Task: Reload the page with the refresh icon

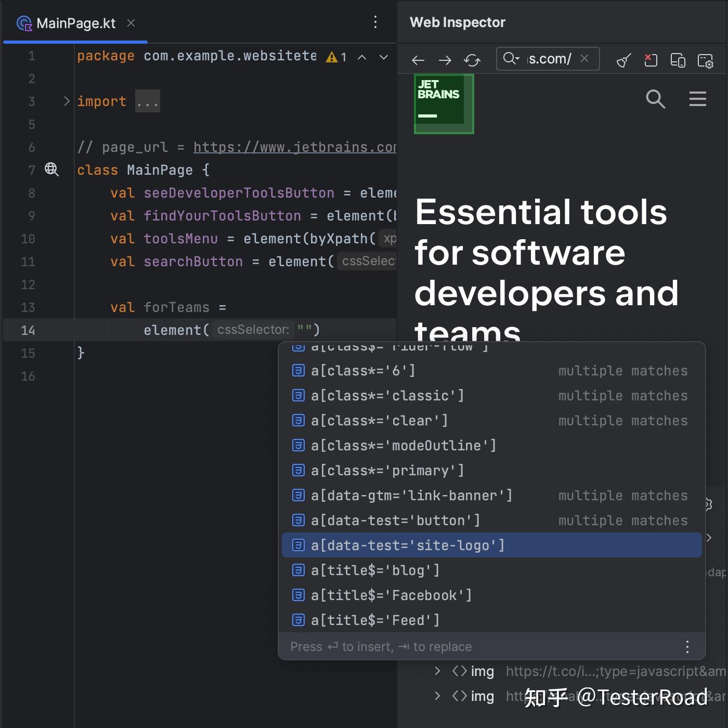Action: tap(472, 60)
